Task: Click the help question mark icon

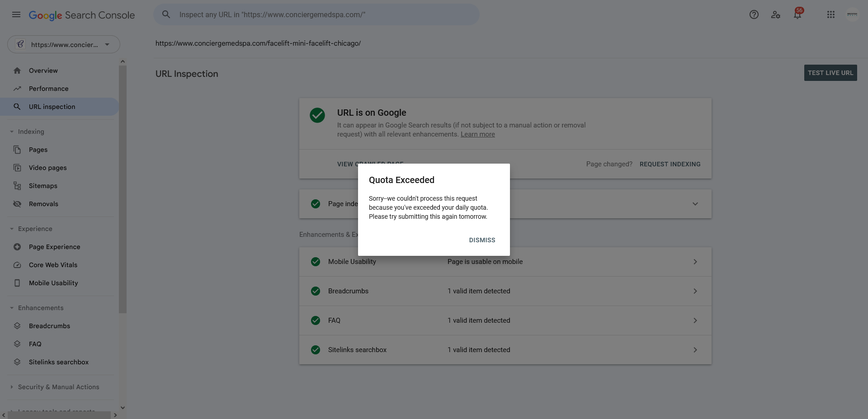Action: pyautogui.click(x=754, y=14)
